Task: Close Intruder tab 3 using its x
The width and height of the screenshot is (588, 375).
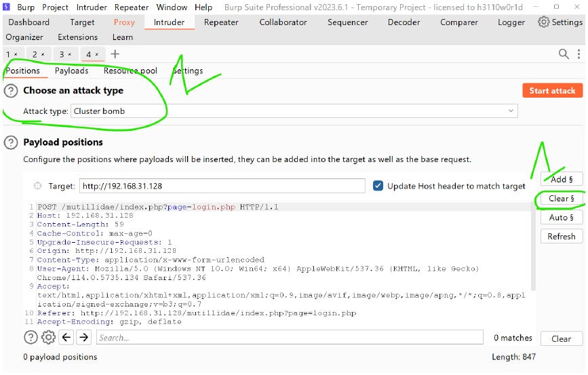Action: point(70,55)
